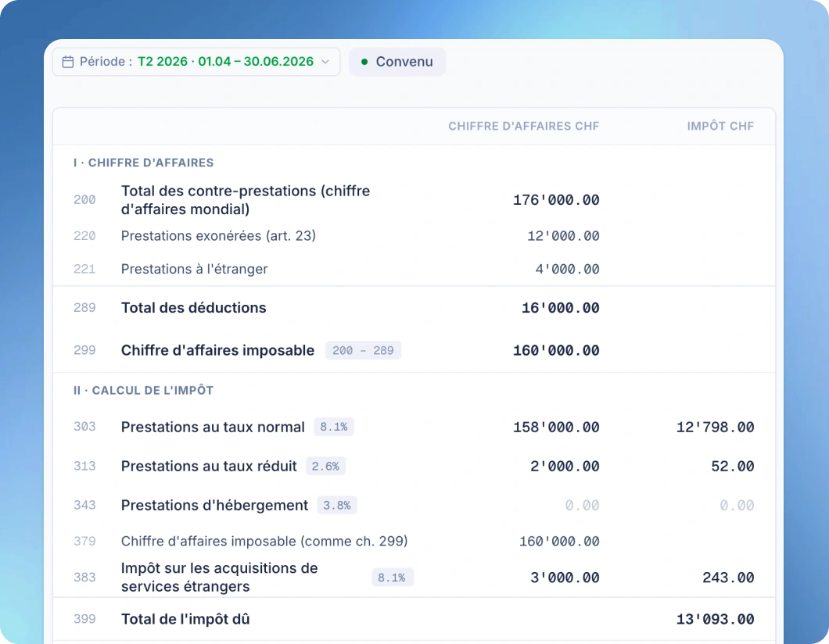829x644 pixels.
Task: Select hébergement turnover 0.00 in CHIFFRE D'AFFAIRES column
Action: 582,506
